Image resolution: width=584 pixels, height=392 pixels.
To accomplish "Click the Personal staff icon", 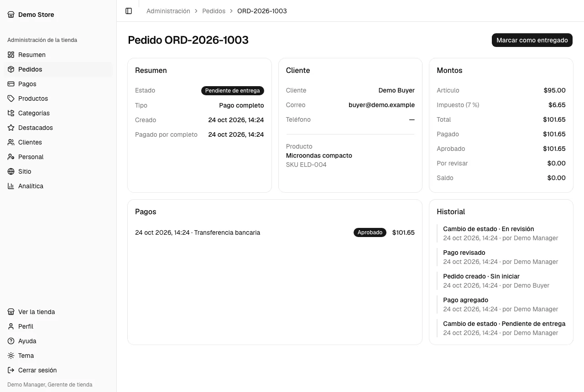I will click(x=11, y=157).
